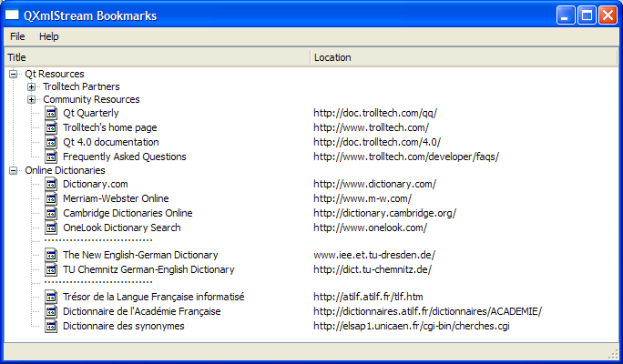Click the window resize grip in status bar

[613, 353]
